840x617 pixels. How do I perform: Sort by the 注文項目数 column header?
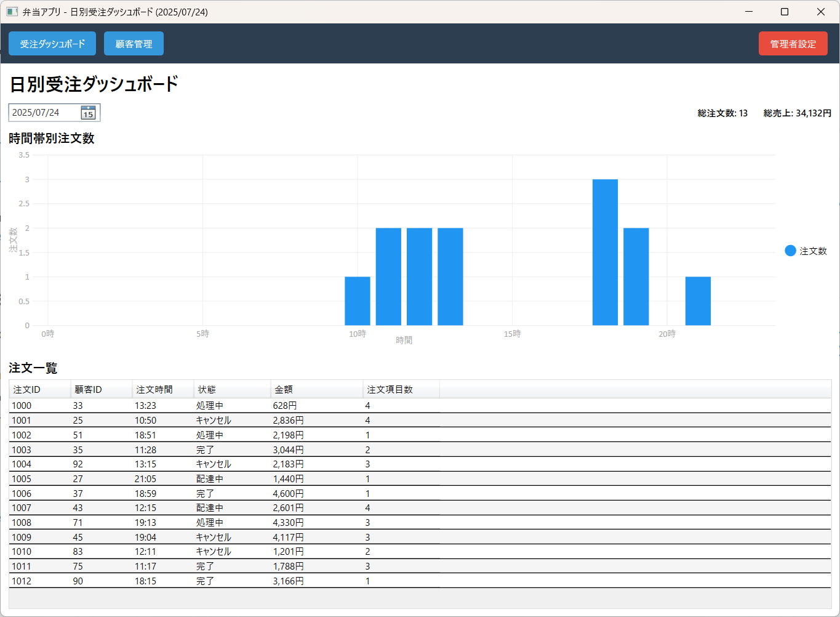tap(401, 390)
